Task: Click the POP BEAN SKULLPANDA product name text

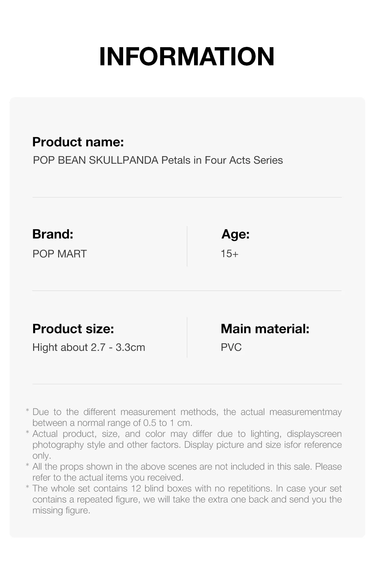Action: click(x=158, y=160)
